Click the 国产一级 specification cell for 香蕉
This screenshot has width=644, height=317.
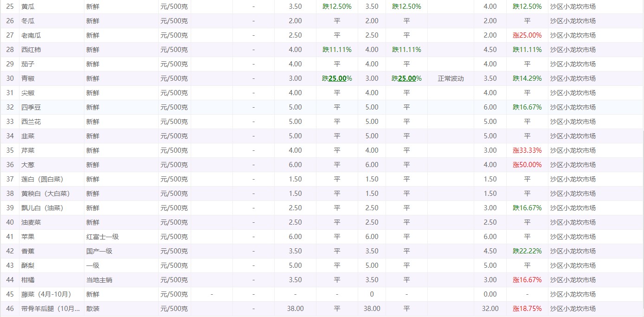click(x=99, y=251)
